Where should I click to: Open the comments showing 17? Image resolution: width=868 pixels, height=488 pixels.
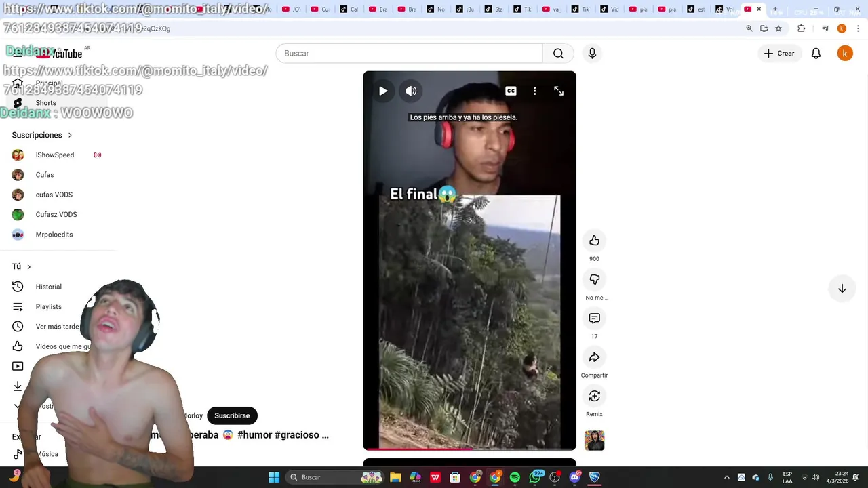click(x=594, y=319)
